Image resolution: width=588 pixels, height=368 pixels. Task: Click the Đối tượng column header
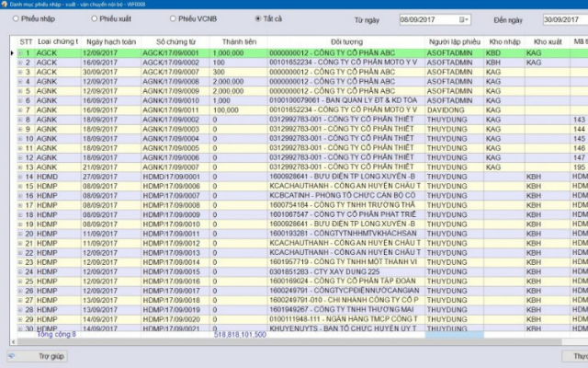pyautogui.click(x=345, y=42)
